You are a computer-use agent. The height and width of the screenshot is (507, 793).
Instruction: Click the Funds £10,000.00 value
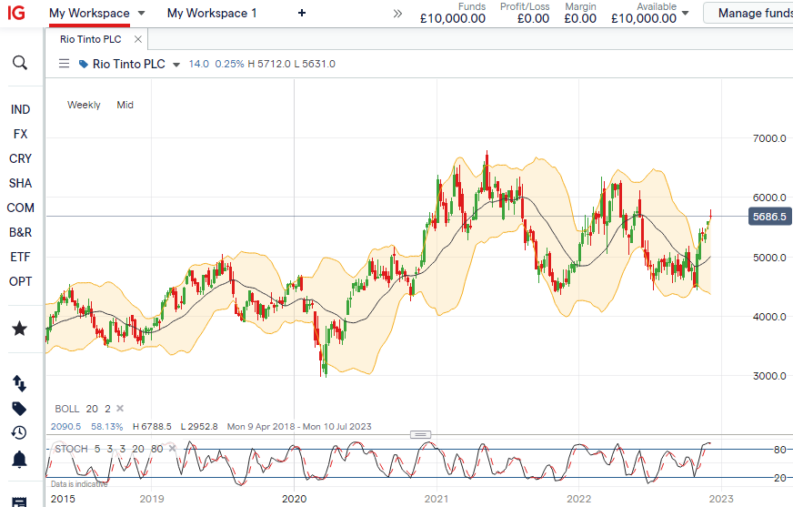click(x=453, y=19)
